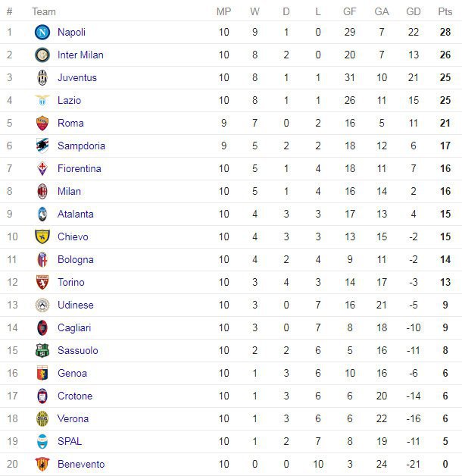
Task: Click the GD column header
Action: [414, 11]
